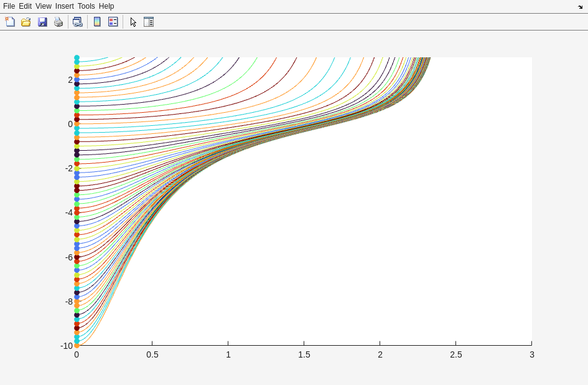Click the orange marker at y = -10

pyautogui.click(x=77, y=345)
